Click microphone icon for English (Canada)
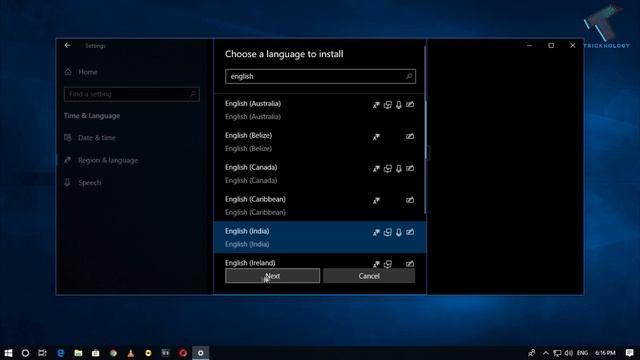Image resolution: width=640 pixels, height=360 pixels. (399, 169)
